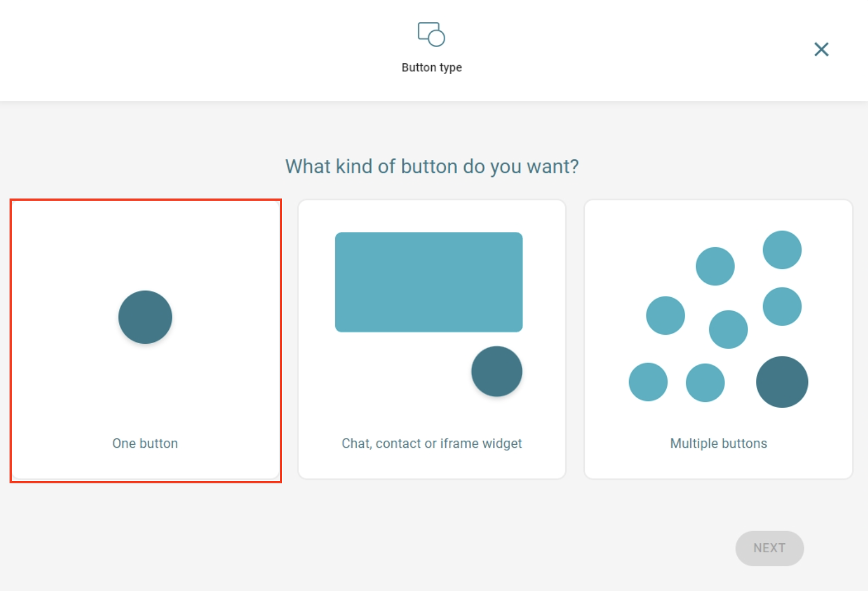Select the One button dark circle icon
This screenshot has height=591, width=868.
(x=145, y=317)
